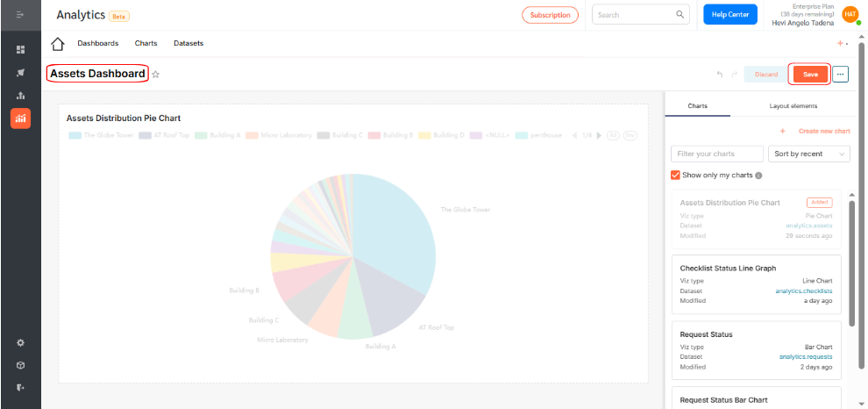The image size is (868, 409).
Task: Expand the sidebar hamburger menu
Action: [20, 14]
